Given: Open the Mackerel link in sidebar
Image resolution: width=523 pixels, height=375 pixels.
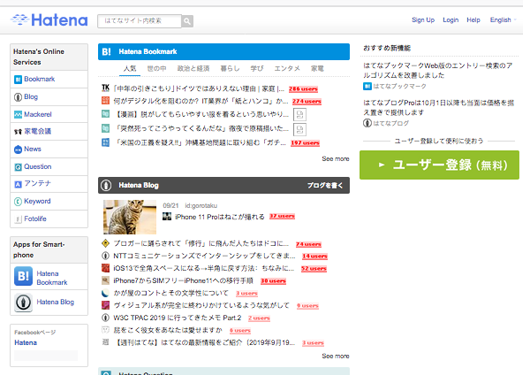Looking at the screenshot, I should click(38, 114).
